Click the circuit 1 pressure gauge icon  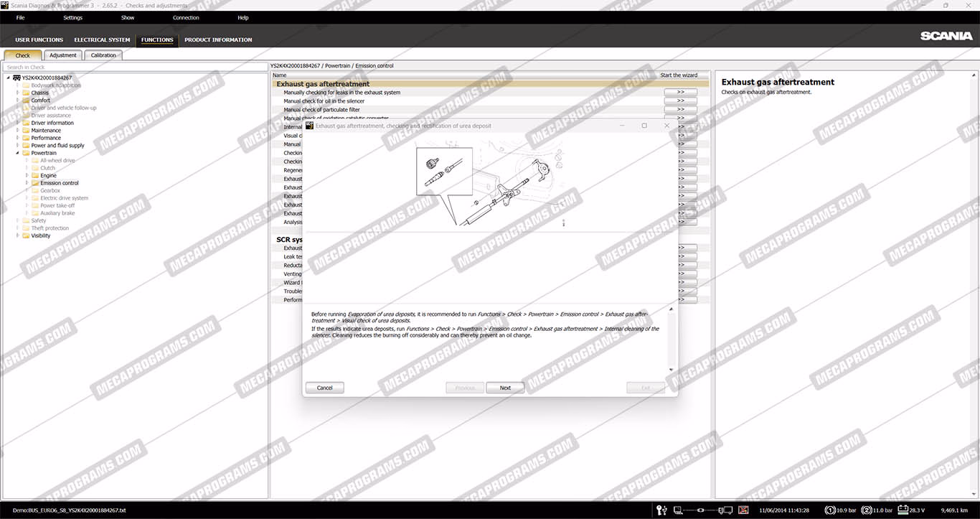[830, 510]
